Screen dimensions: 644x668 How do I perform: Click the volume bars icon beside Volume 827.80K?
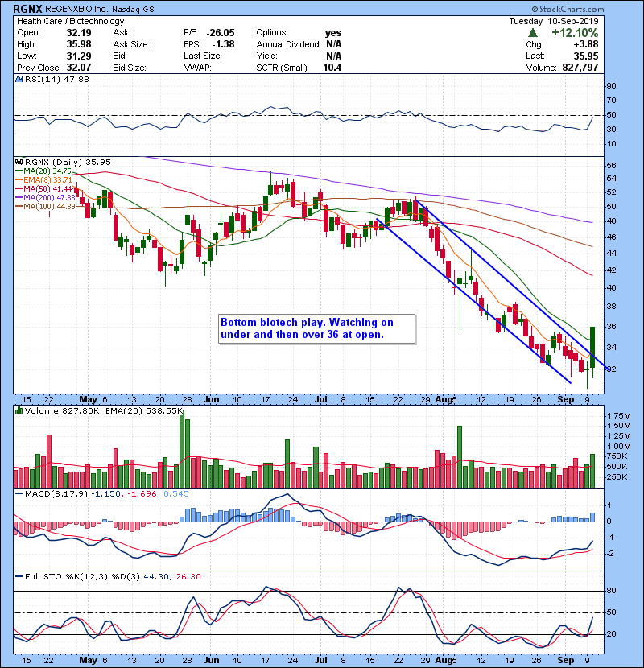pos(19,410)
